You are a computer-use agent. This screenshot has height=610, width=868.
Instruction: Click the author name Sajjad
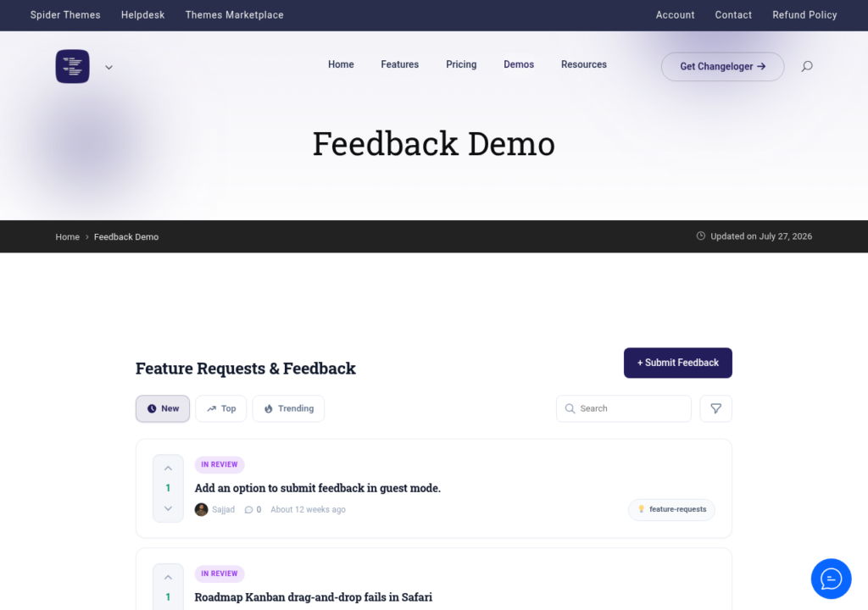coord(223,510)
